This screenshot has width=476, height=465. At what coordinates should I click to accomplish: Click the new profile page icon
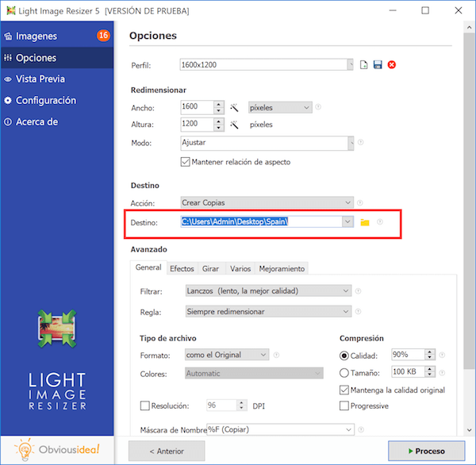[363, 65]
